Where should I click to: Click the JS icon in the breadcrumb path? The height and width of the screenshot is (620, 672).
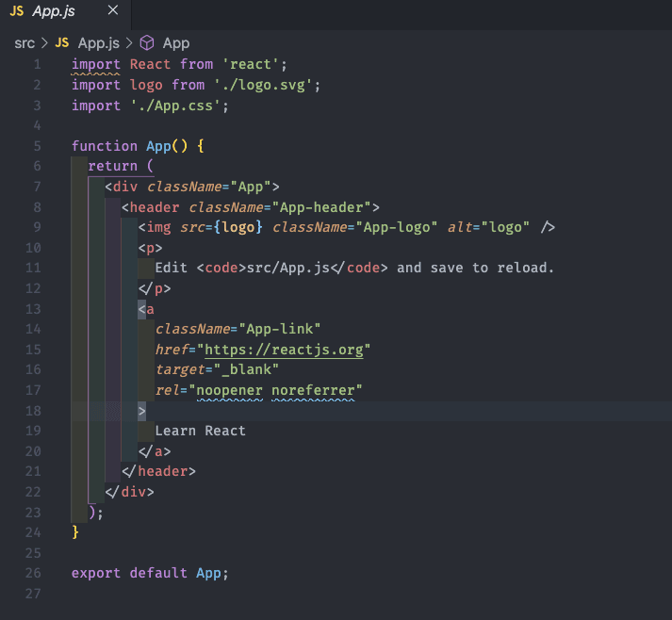[62, 42]
